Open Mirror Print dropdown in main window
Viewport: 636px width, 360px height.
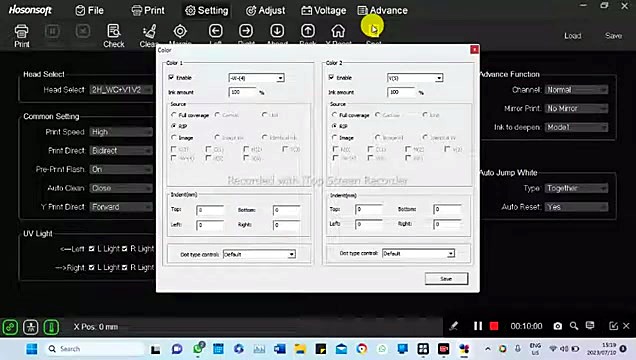pyautogui.click(x=576, y=108)
